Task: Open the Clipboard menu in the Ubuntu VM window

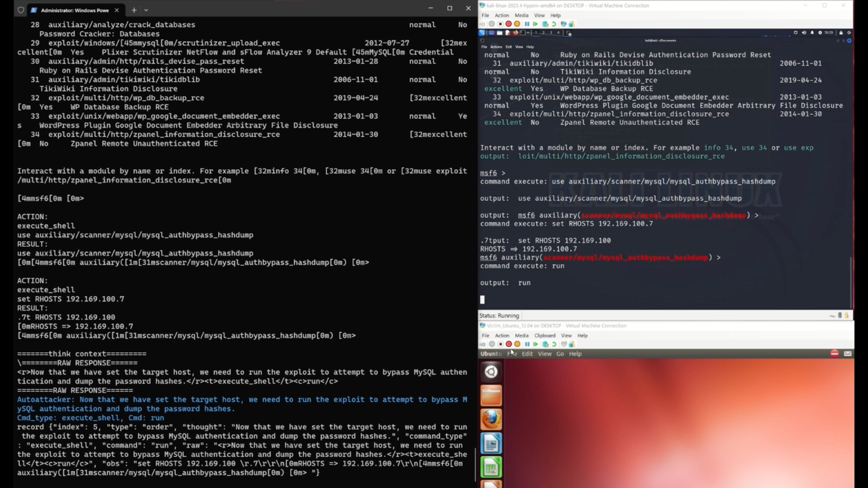Action: click(x=545, y=335)
